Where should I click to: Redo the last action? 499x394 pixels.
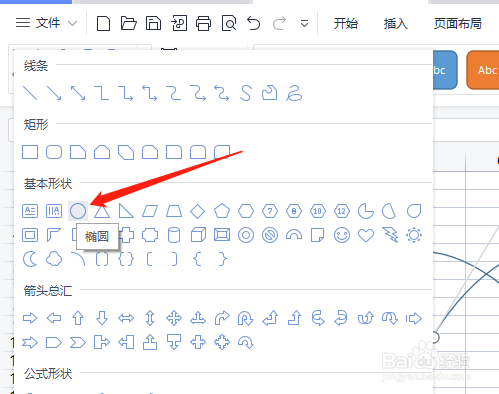click(279, 23)
